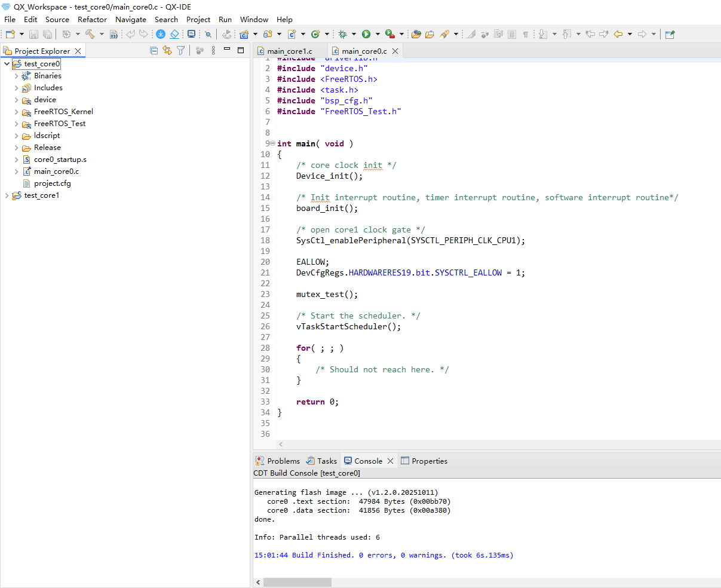Click the console horizontal scrollbar thumb
The image size is (721, 588).
click(297, 582)
